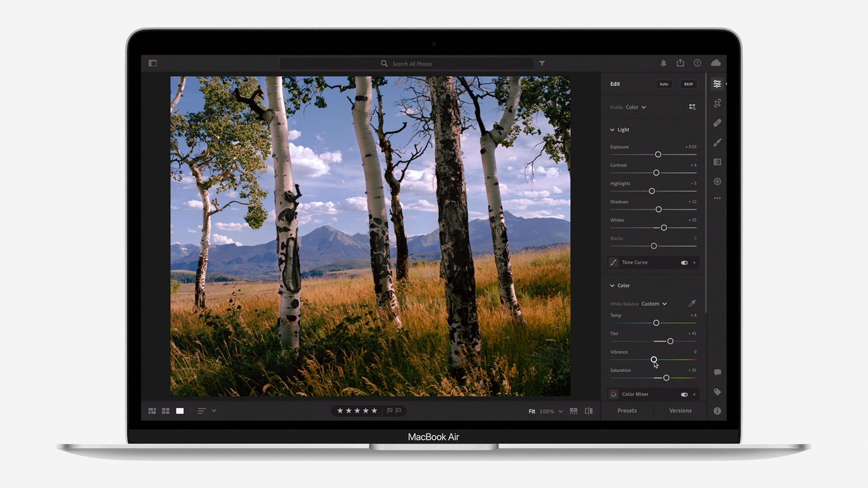Viewport: 868px width, 488px height.
Task: Enable the show original compare view
Action: 589,411
